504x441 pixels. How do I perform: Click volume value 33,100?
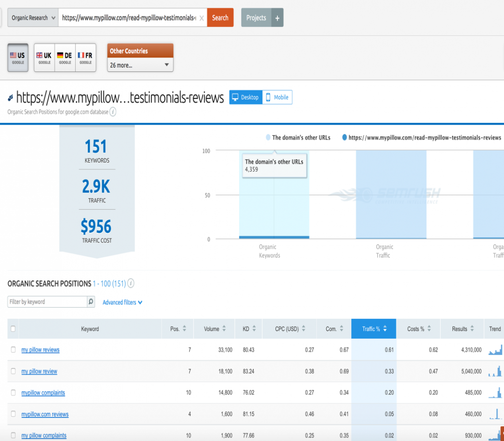(x=226, y=350)
